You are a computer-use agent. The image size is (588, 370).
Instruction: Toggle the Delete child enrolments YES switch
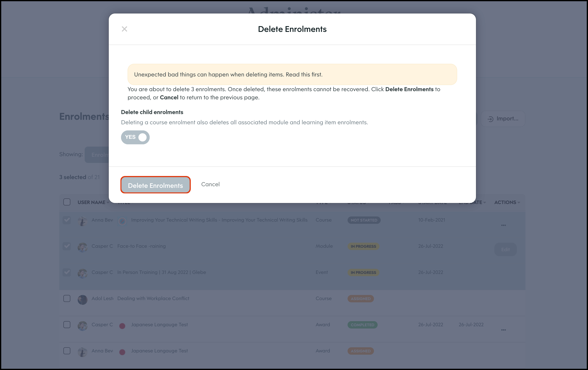(135, 137)
